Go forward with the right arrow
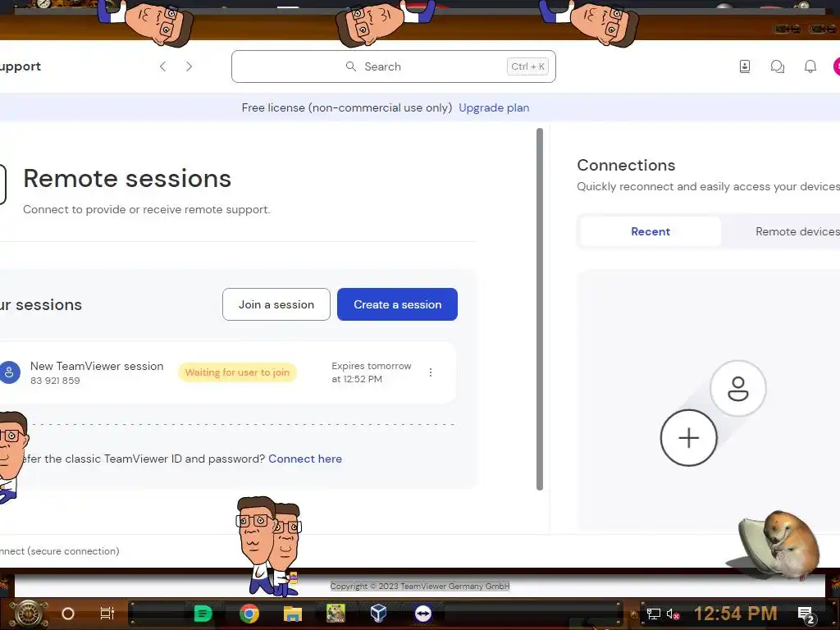This screenshot has width=840, height=630. 189,66
